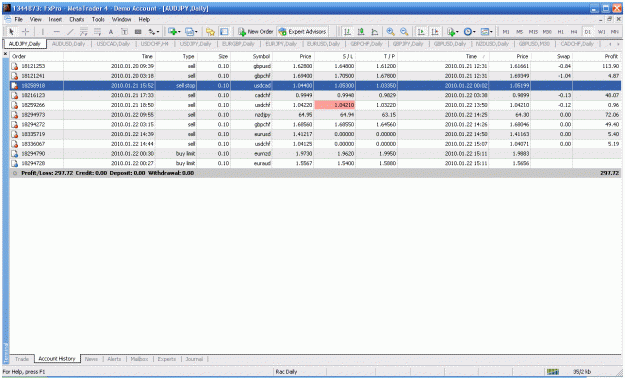Switch to the USDJPY,Daily chart tab
Image resolution: width=625 pixels, height=378 pixels.
(x=195, y=44)
